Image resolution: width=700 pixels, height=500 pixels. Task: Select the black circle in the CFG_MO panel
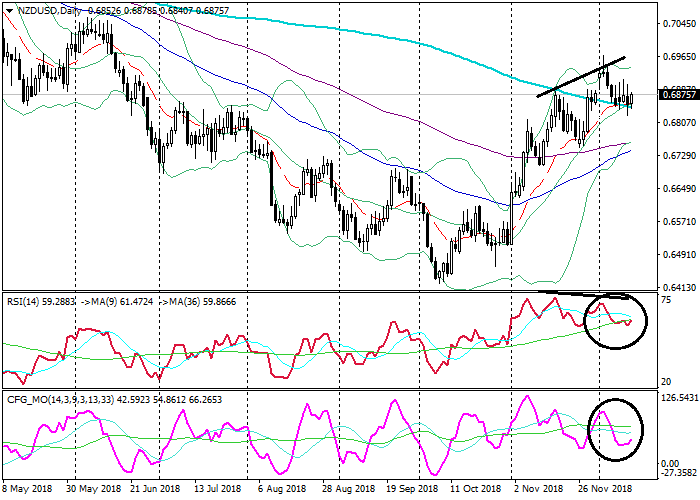coord(617,429)
